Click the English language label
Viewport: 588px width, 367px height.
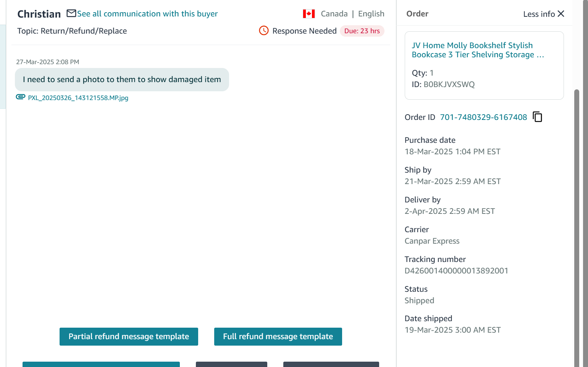click(371, 14)
